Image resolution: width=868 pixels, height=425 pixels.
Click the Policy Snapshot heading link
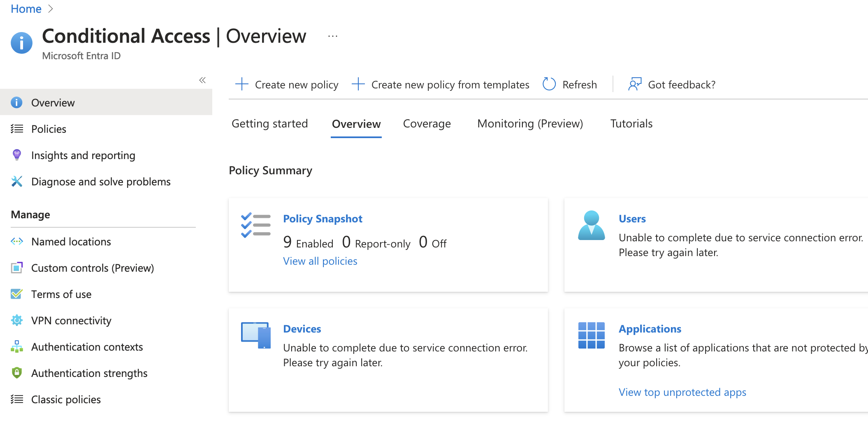pos(323,219)
